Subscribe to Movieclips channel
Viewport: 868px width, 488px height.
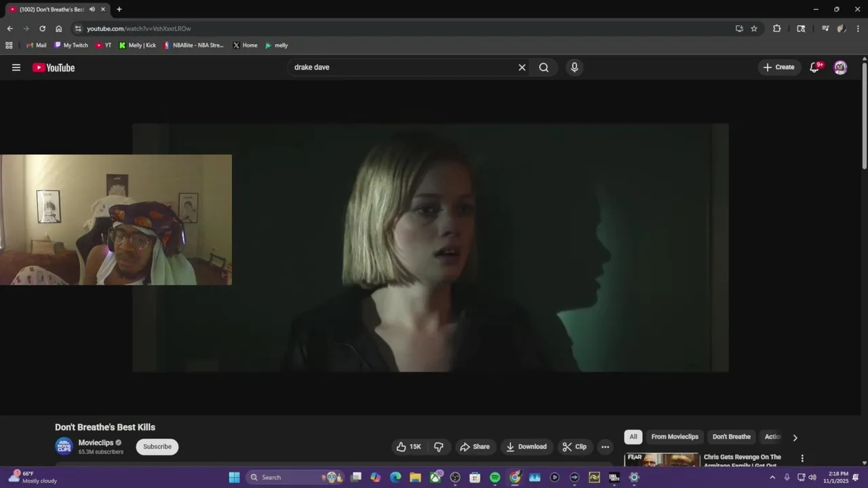[157, 447]
